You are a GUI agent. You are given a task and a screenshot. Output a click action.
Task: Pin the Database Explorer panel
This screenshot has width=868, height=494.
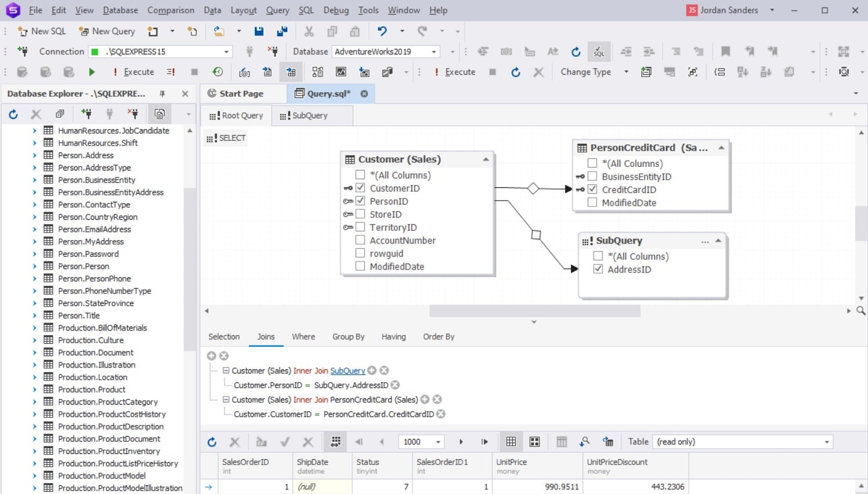[x=162, y=93]
